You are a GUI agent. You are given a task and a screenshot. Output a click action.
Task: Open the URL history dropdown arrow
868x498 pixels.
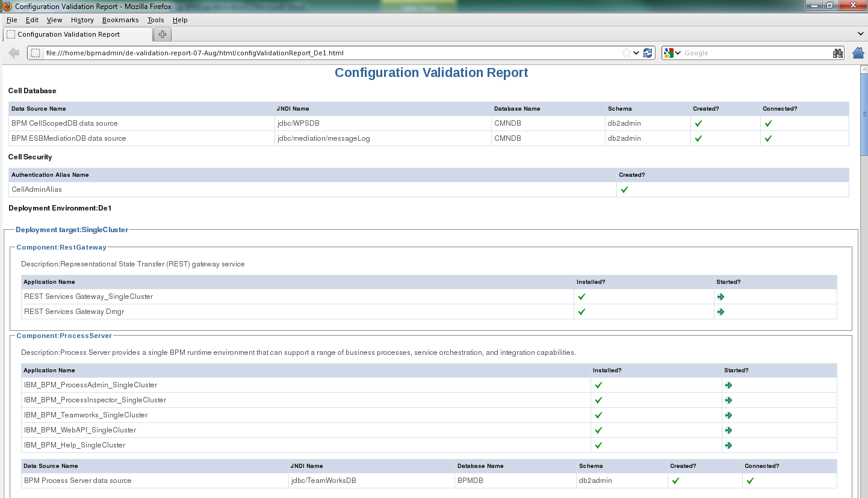click(x=636, y=53)
